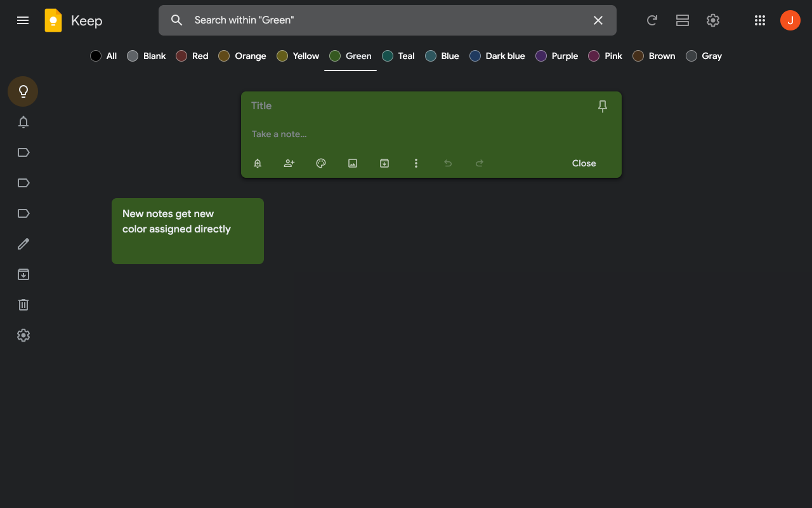The image size is (812, 508).
Task: Open the color palette for the note
Action: 321,163
